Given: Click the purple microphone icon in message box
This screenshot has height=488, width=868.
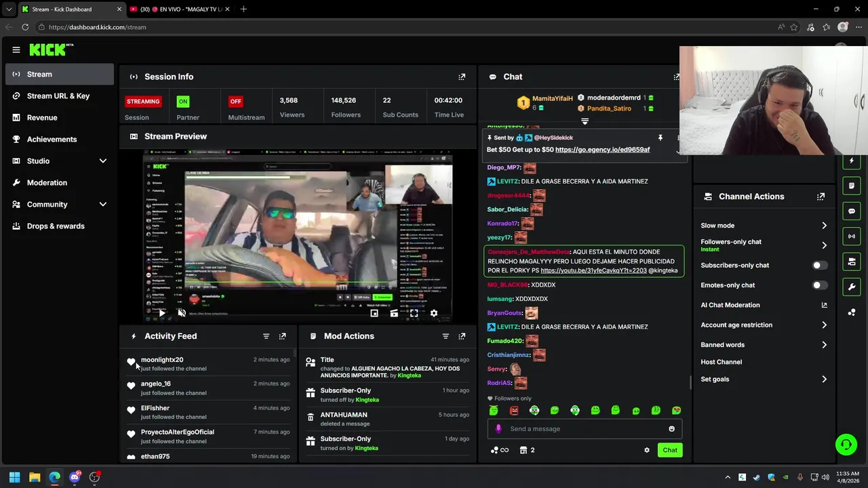Looking at the screenshot, I should click(498, 429).
